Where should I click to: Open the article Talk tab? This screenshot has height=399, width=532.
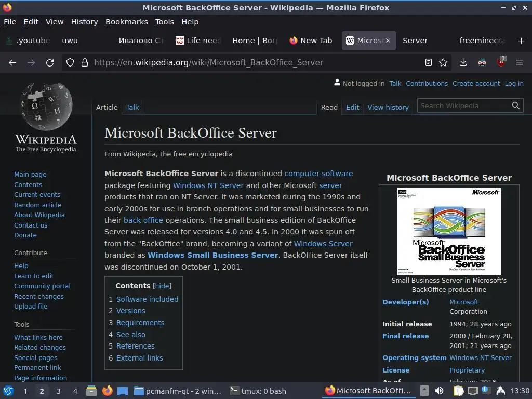tap(132, 107)
